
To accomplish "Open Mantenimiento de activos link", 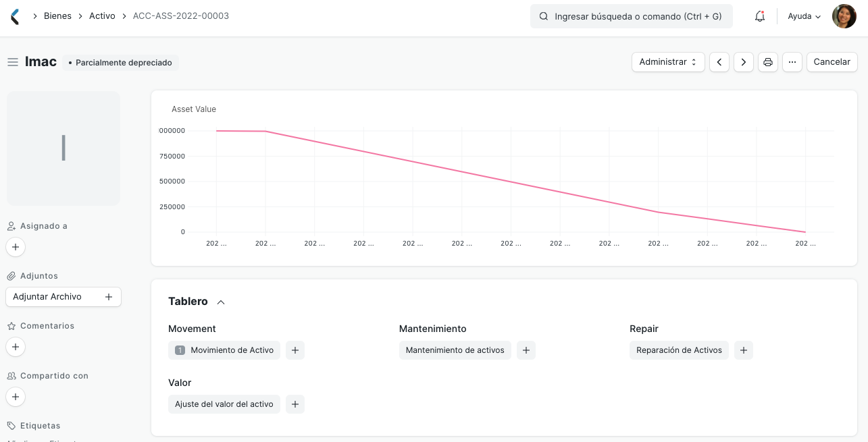I will click(x=455, y=350).
